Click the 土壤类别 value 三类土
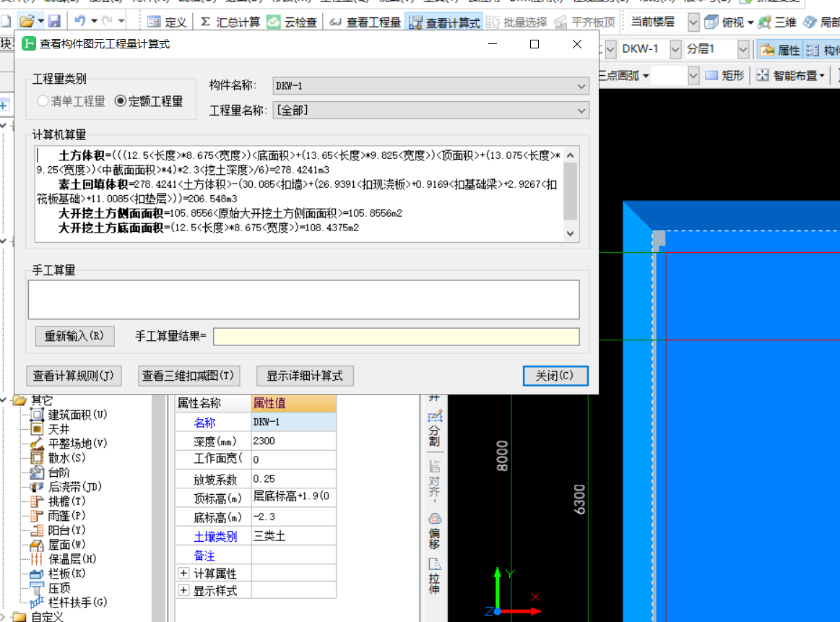This screenshot has width=840, height=622. [x=293, y=536]
